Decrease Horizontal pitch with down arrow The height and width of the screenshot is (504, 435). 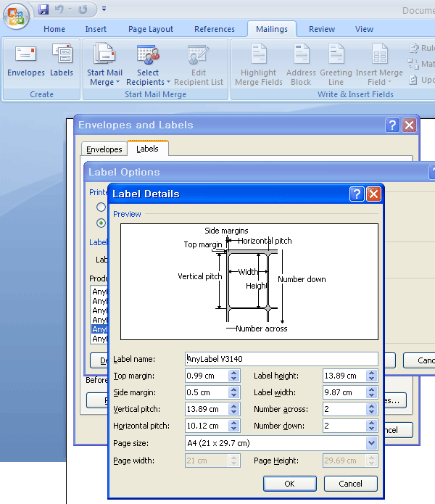point(234,429)
